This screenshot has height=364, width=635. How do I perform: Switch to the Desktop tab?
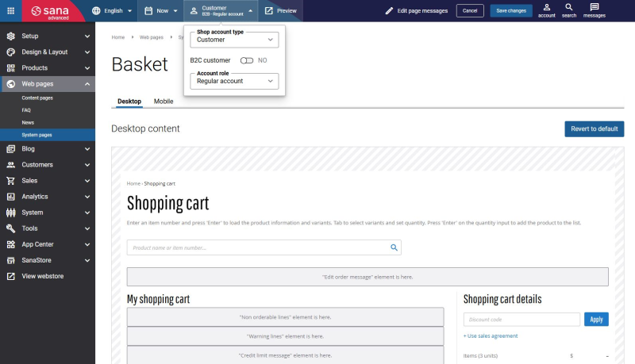click(129, 102)
